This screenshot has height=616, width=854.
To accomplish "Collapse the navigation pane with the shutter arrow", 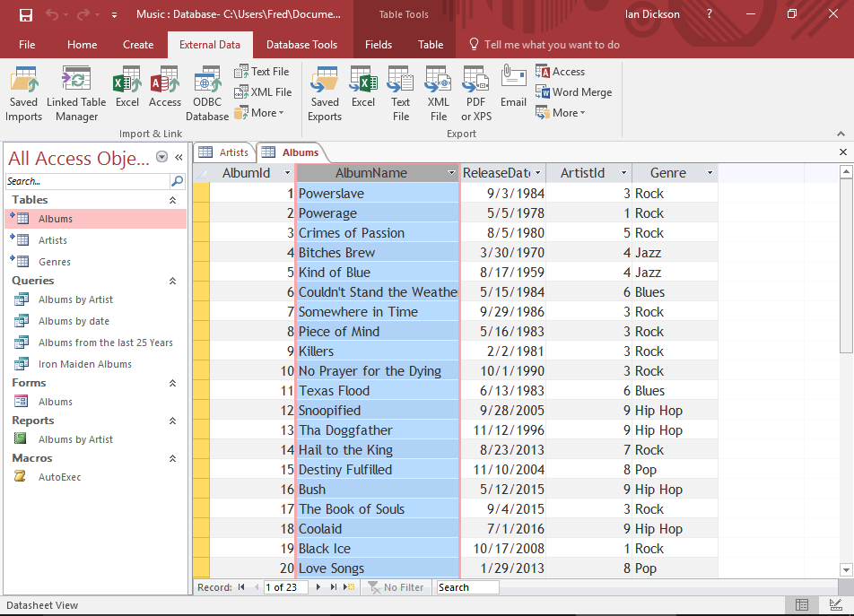I will 178,158.
